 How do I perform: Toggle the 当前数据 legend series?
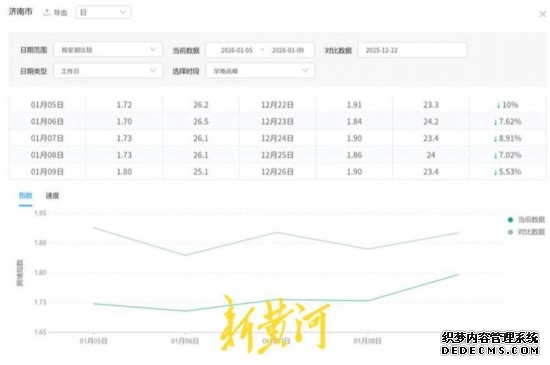click(526, 220)
